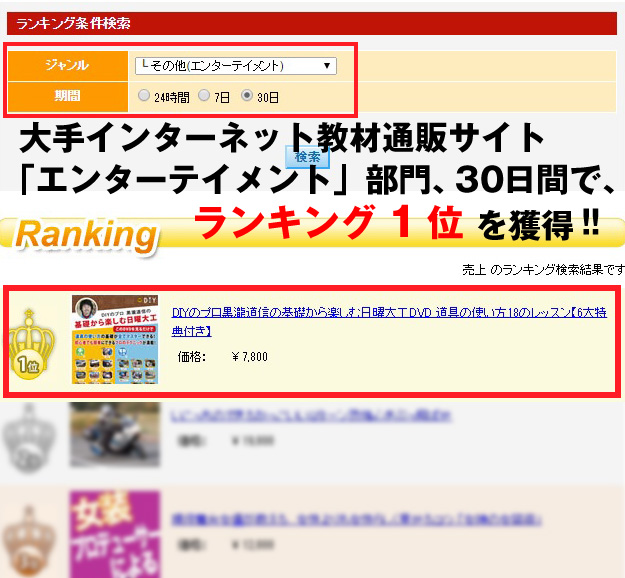Open the purple 女装 product thumbnail
This screenshot has width=625, height=578.
click(115, 535)
